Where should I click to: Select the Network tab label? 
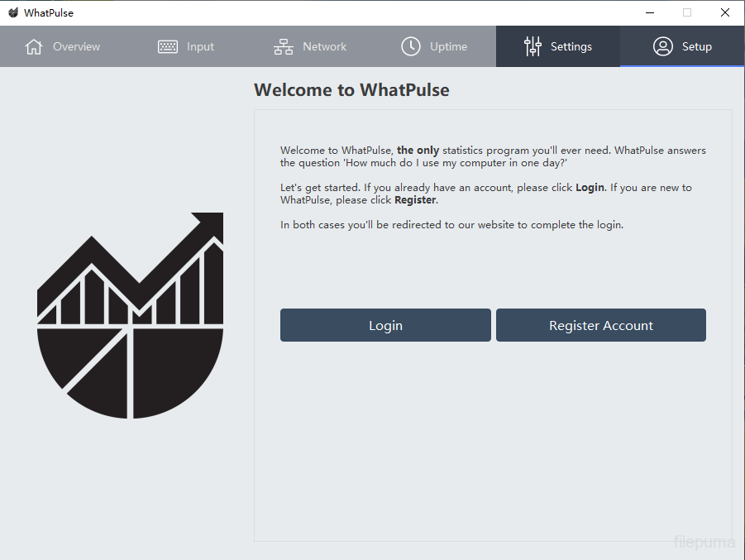point(324,47)
